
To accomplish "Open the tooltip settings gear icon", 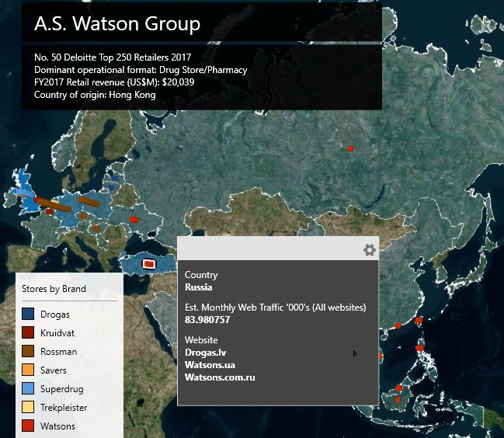I will click(370, 250).
